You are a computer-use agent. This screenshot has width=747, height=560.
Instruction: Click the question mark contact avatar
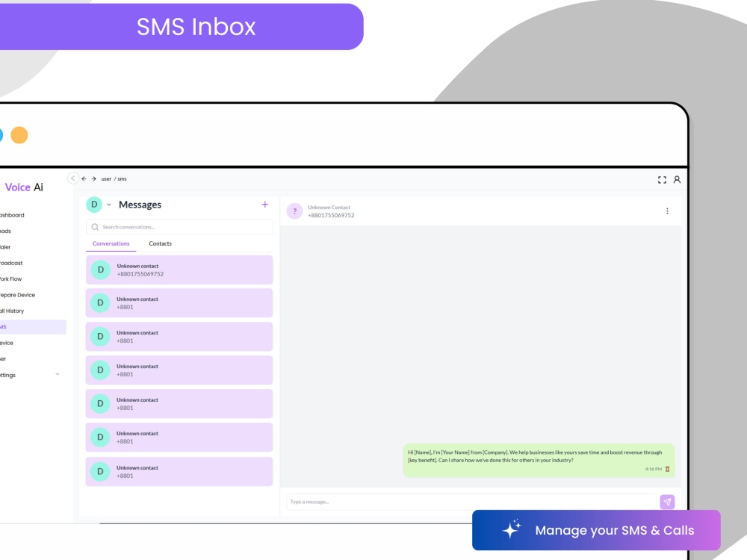(x=294, y=211)
